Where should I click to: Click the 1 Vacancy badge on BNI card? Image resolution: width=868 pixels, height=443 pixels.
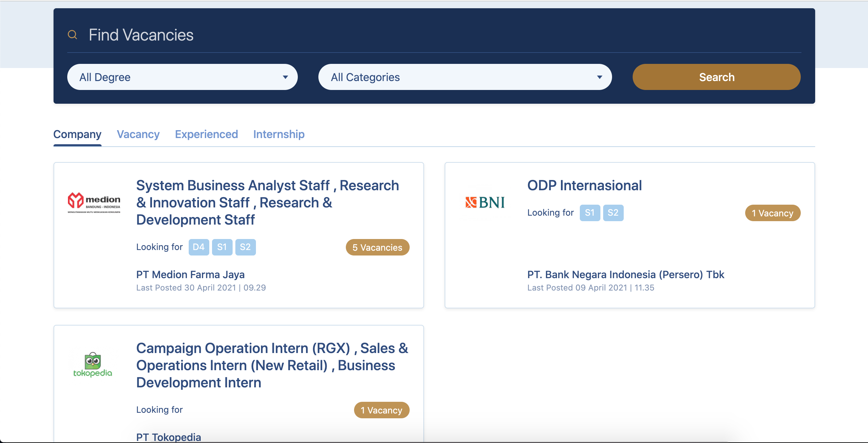click(x=772, y=213)
